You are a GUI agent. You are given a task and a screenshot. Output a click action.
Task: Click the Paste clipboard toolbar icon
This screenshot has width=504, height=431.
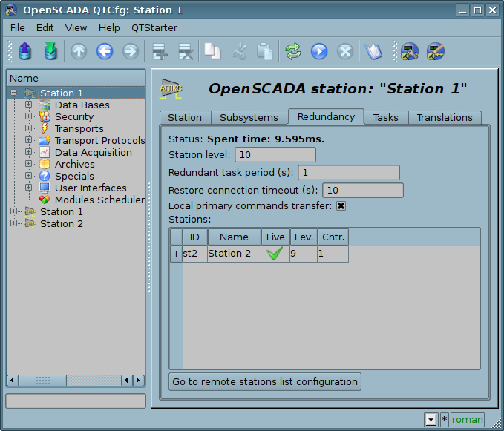265,51
